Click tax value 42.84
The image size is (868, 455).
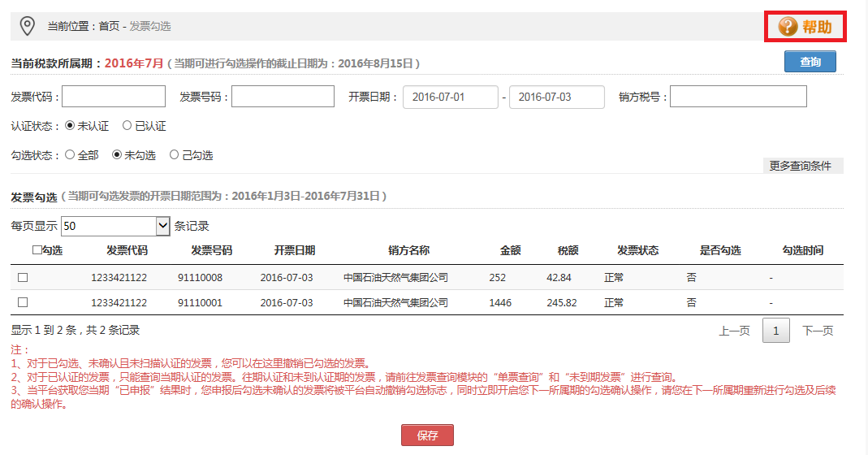[559, 278]
